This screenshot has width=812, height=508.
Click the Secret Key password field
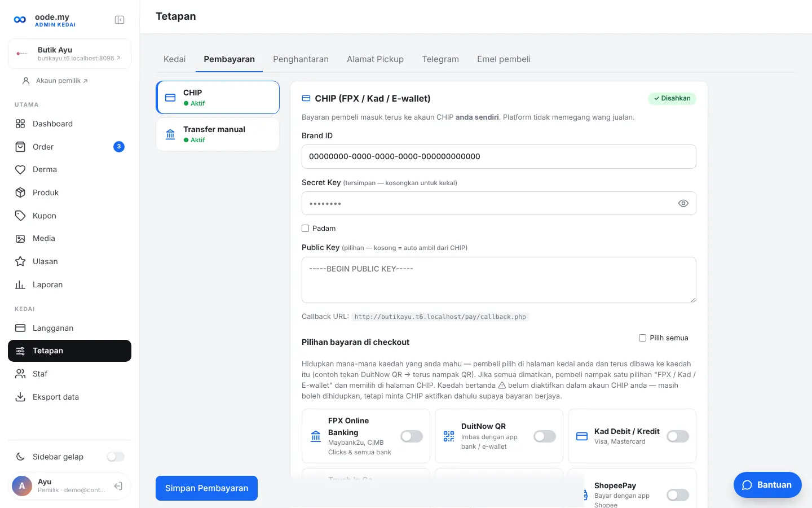point(499,203)
